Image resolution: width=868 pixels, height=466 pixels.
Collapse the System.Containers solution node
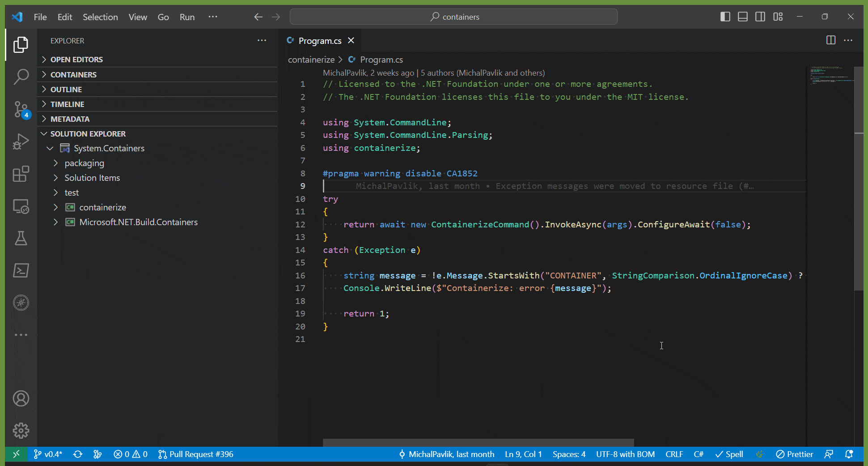pyautogui.click(x=49, y=148)
